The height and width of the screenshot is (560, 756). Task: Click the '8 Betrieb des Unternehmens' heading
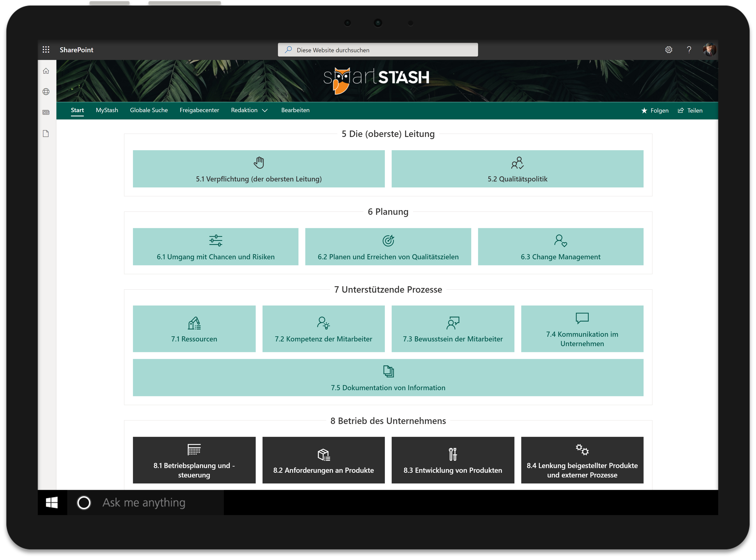pos(388,421)
